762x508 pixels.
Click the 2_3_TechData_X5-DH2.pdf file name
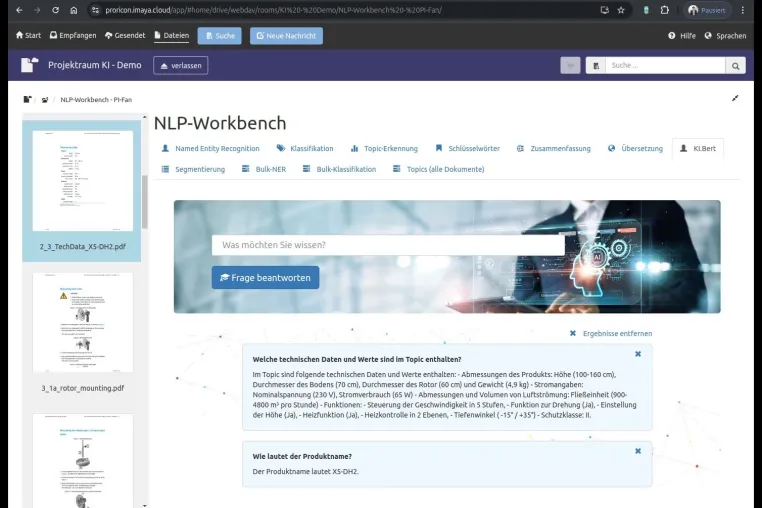point(83,246)
